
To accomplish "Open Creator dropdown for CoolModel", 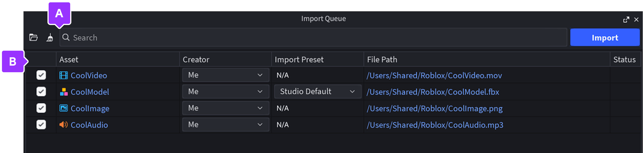I will click(x=225, y=91).
